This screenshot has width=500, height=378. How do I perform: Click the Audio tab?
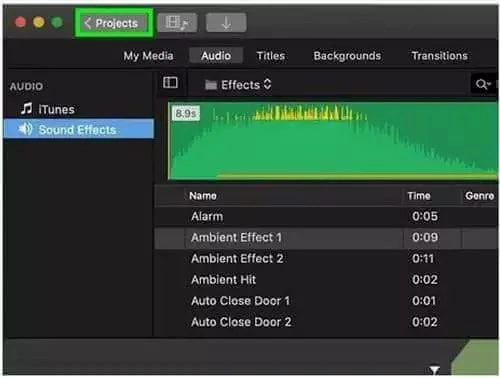(x=216, y=56)
